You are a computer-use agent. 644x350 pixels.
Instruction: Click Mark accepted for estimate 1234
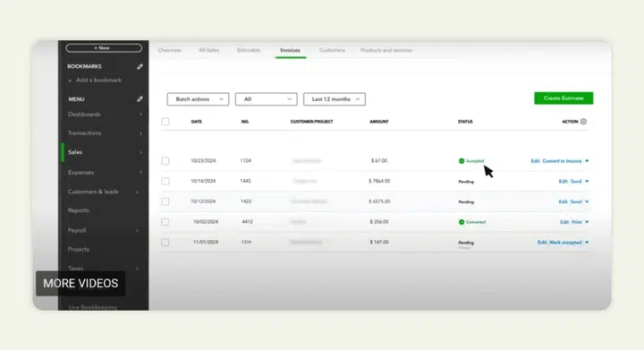tap(565, 243)
